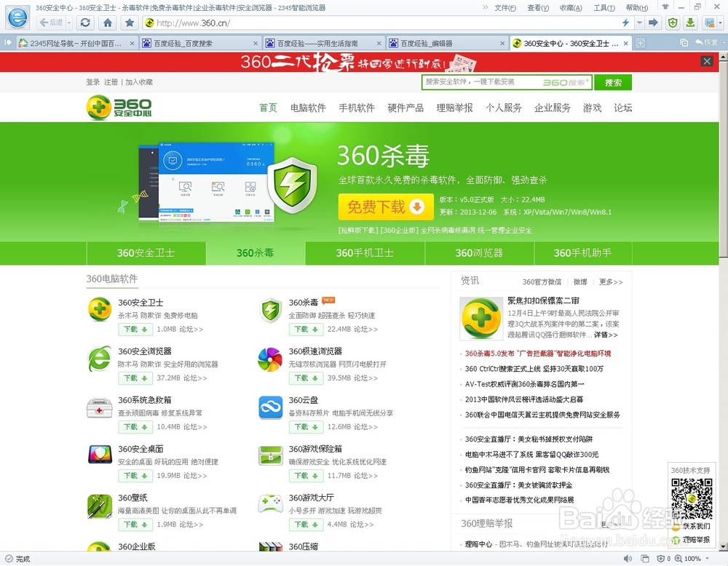This screenshot has height=566, width=728.
Task: Open dropdown beside screenshot tool icon
Action: (x=721, y=23)
